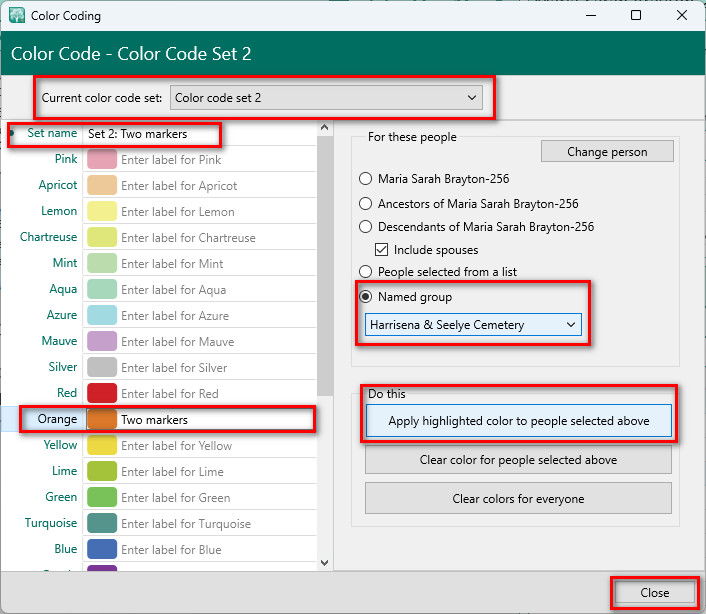Viewport: 706px width, 614px height.
Task: Choose the Green swatch
Action: click(102, 497)
